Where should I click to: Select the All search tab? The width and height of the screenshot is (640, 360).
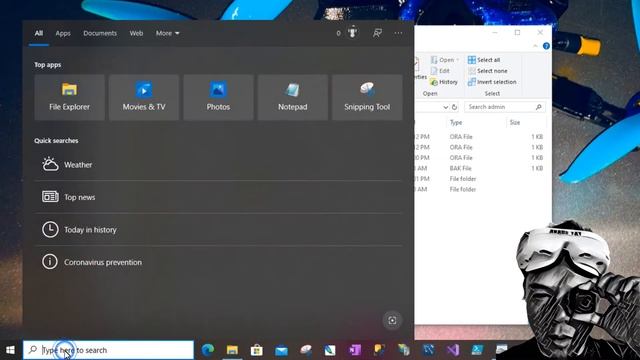click(39, 33)
